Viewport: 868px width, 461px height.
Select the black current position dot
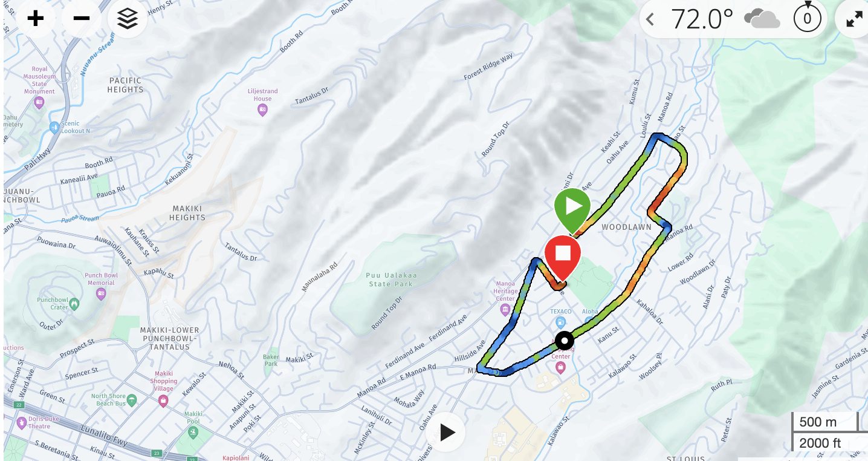click(x=564, y=340)
